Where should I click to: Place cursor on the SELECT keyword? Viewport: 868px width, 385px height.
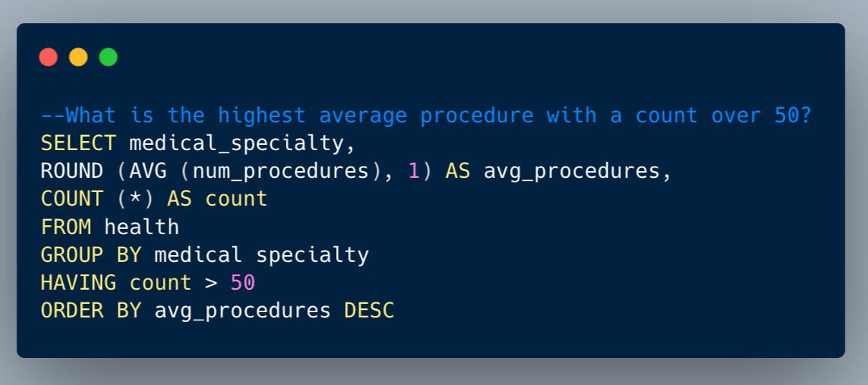tap(78, 143)
